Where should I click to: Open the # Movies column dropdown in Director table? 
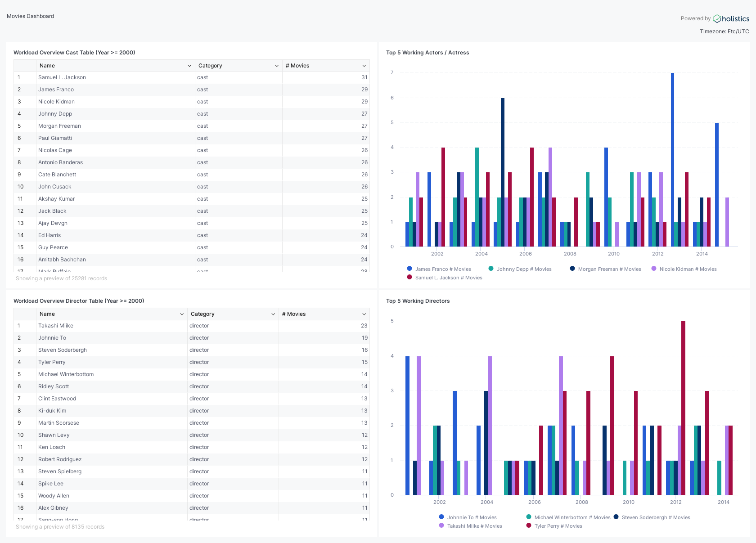click(x=364, y=314)
